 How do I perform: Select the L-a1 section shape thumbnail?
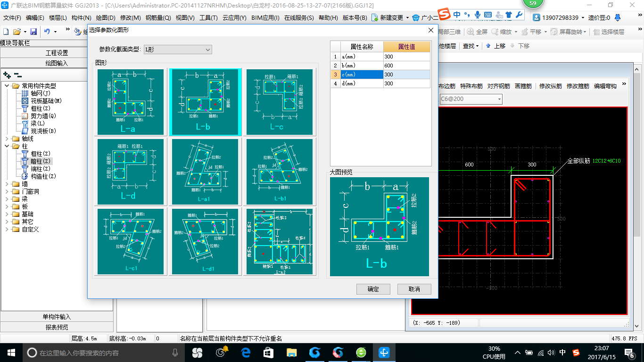(205, 172)
